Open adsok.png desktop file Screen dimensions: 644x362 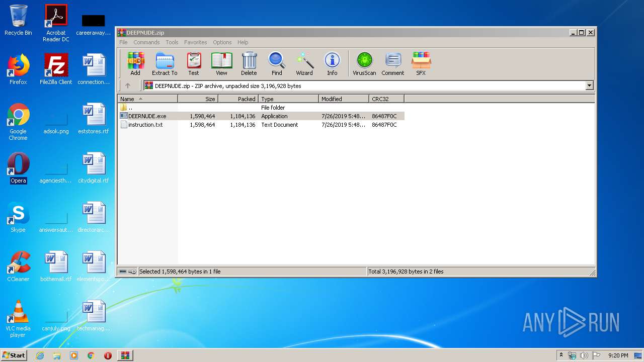(56, 121)
